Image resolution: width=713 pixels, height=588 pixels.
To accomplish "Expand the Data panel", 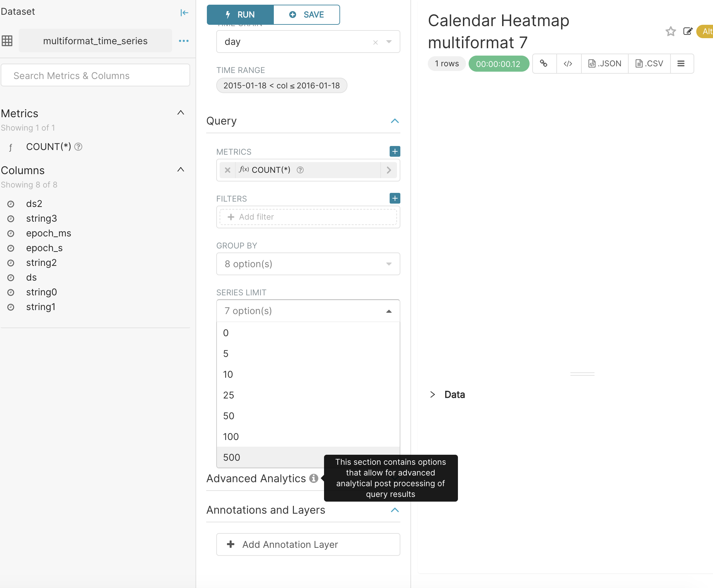I will [432, 394].
